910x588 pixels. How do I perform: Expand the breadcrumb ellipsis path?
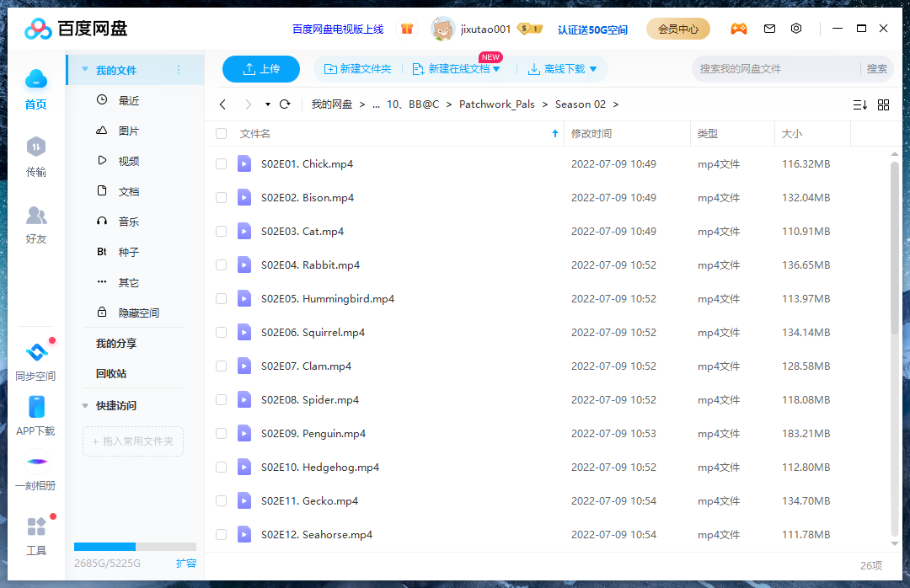coord(376,104)
